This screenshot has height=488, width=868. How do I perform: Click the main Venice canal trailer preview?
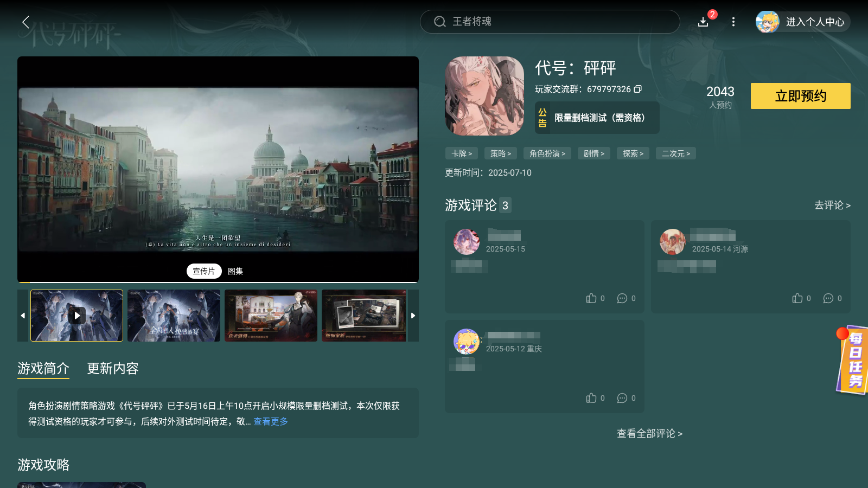pyautogui.click(x=218, y=169)
